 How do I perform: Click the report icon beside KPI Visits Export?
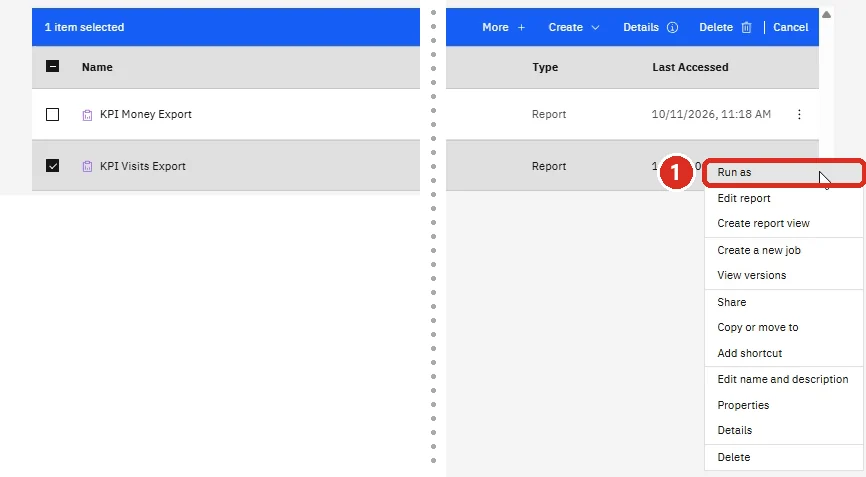(x=87, y=166)
